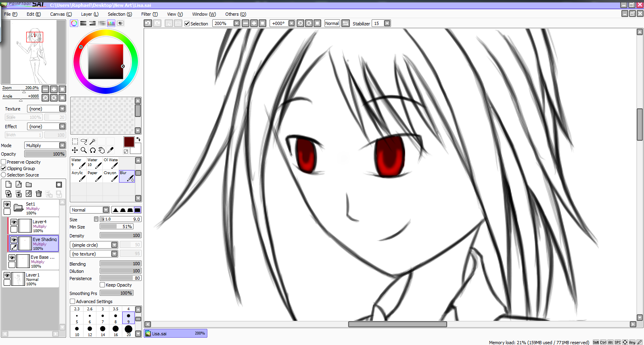Select brush size 20 preset
The height and width of the screenshot is (345, 644).
(x=128, y=330)
